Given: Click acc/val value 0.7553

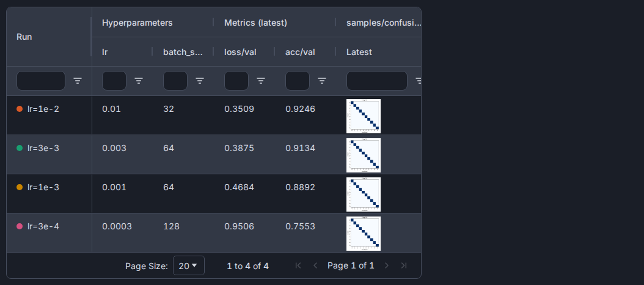Looking at the screenshot, I should point(300,226).
